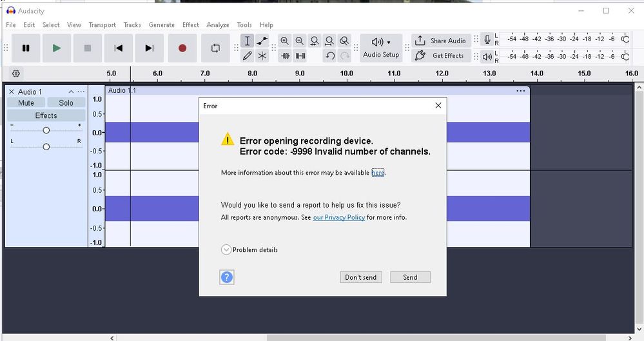Adjust the Audio 1 gain slider
Screen dimensions: 644x341
(x=46, y=130)
